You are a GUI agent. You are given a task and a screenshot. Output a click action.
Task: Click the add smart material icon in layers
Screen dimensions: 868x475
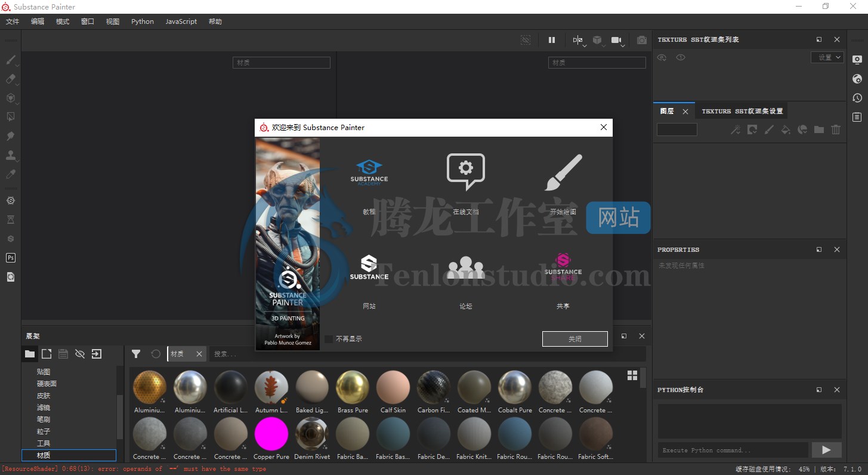click(802, 129)
